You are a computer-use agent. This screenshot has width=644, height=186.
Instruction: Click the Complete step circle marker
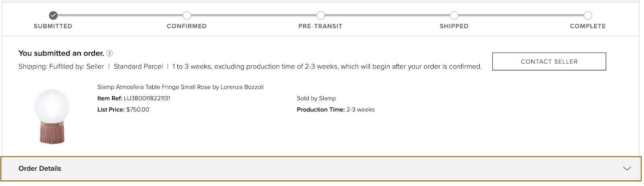588,16
